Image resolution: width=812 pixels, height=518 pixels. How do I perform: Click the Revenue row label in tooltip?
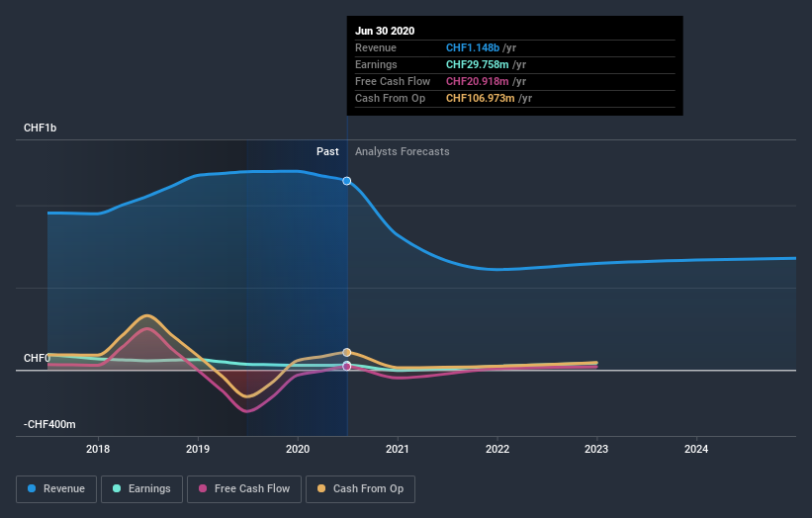tap(376, 47)
